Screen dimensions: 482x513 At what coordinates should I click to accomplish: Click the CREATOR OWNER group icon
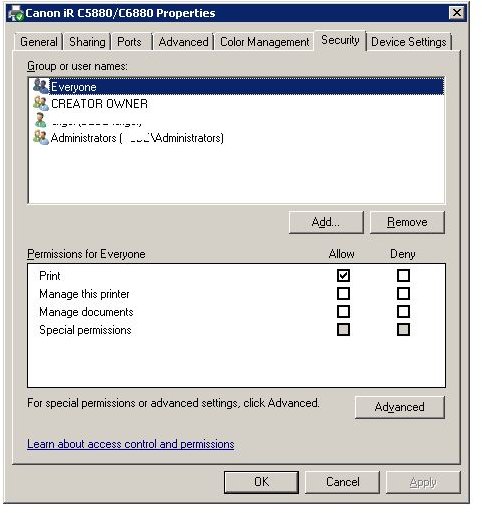(41, 103)
